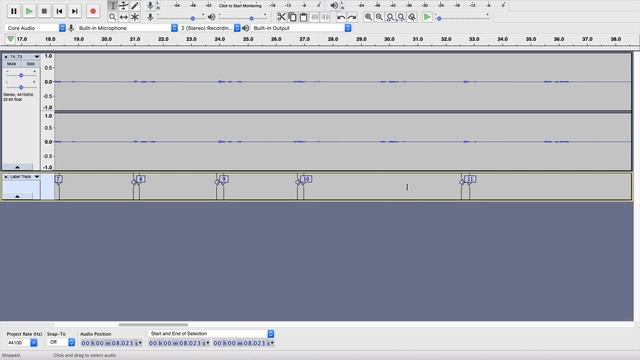Click Silence audio selection icon
This screenshot has width=640, height=360.
click(325, 17)
